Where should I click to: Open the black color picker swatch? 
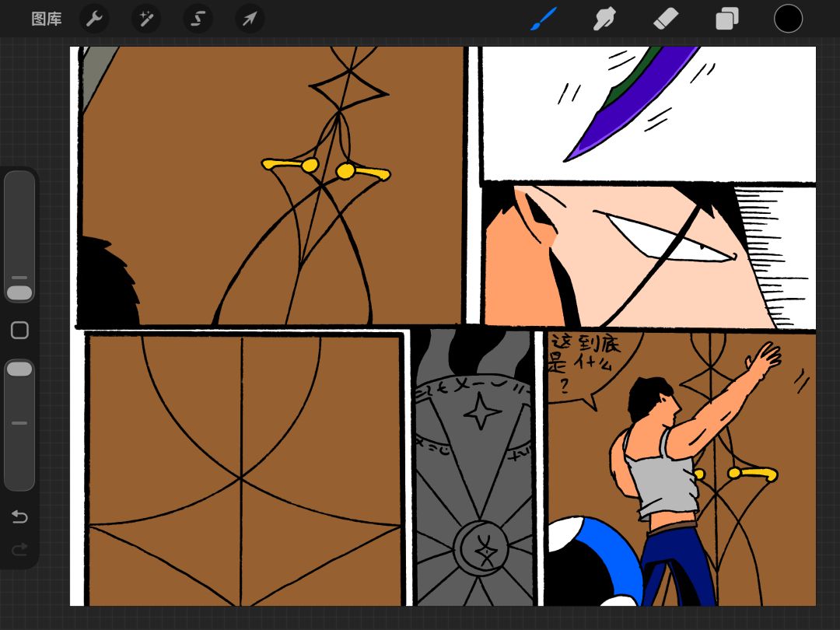point(788,19)
